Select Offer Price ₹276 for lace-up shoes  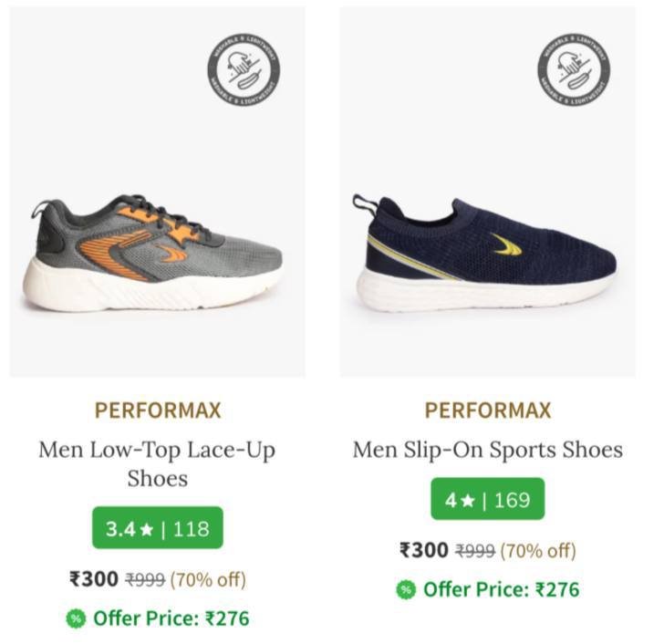pos(171,618)
